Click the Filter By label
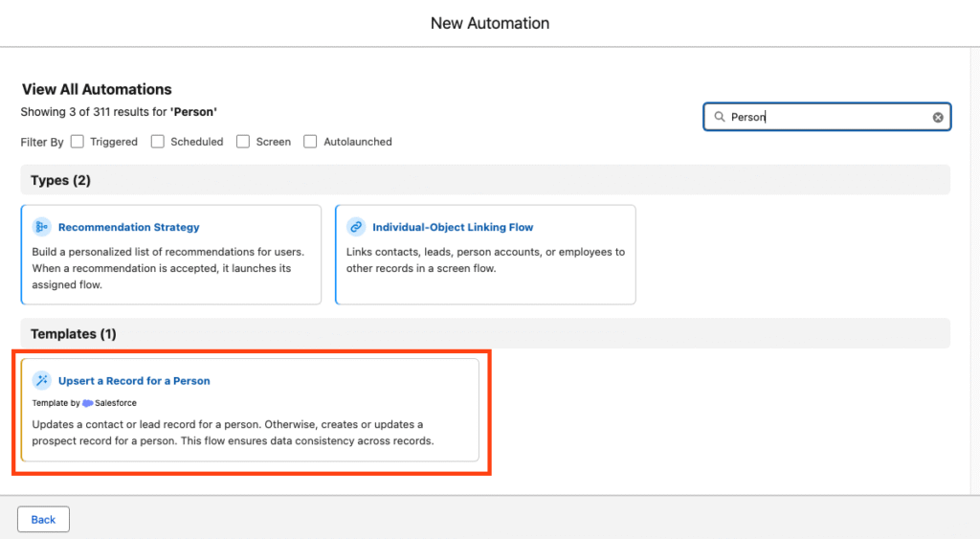Screen dimensions: 980x539 click(42, 142)
